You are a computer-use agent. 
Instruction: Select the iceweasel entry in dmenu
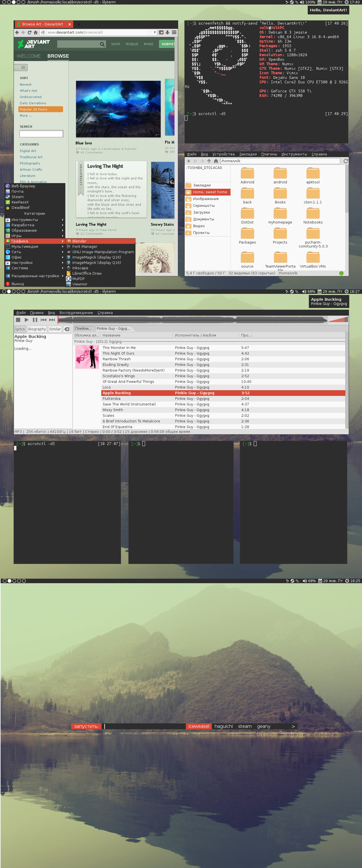tap(199, 726)
